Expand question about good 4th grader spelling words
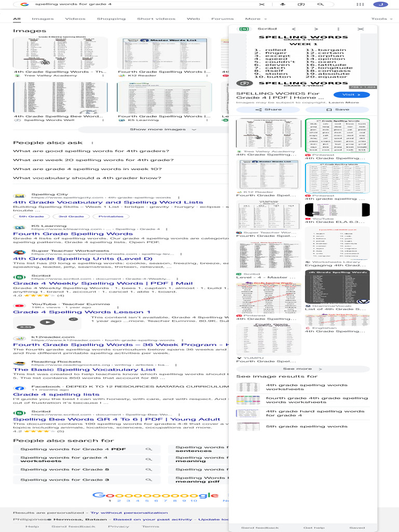The width and height of the screenshot is (399, 532). [x=91, y=151]
